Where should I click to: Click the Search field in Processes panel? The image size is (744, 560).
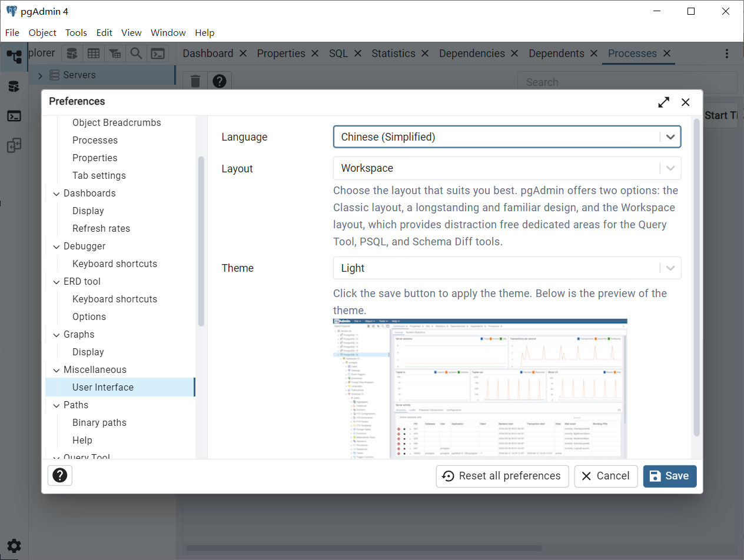(x=627, y=82)
